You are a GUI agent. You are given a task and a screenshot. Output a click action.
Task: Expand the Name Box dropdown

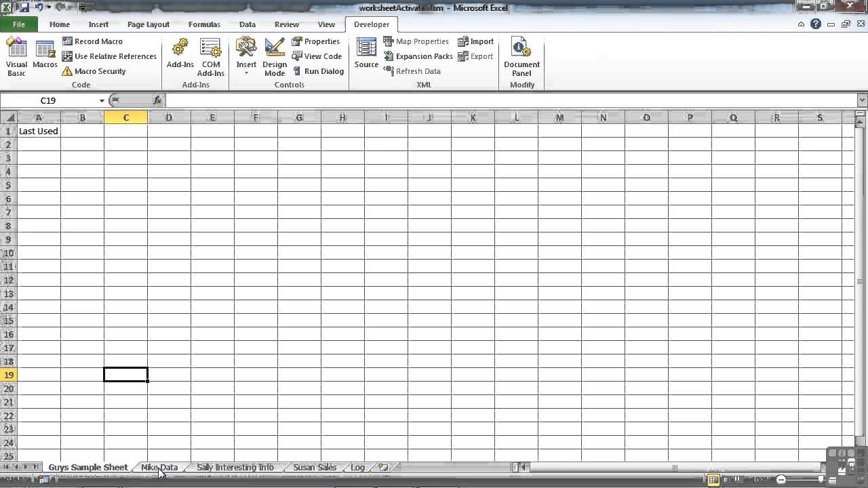(102, 100)
